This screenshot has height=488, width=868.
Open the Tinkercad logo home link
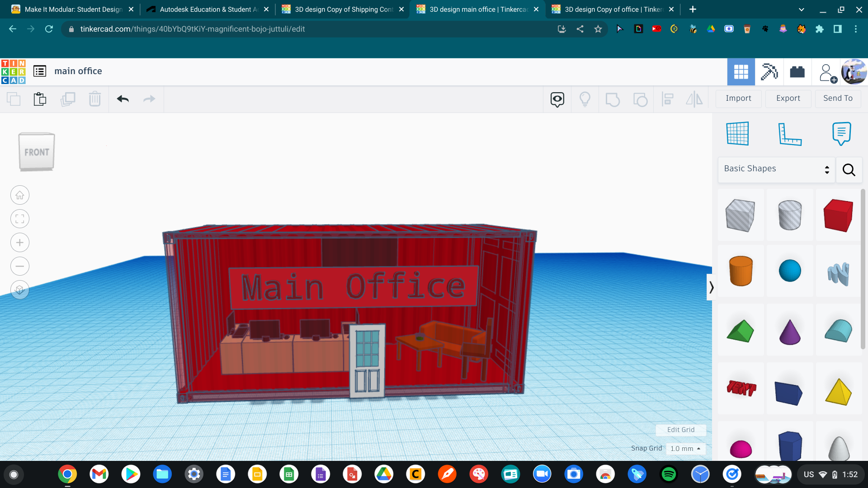(14, 71)
